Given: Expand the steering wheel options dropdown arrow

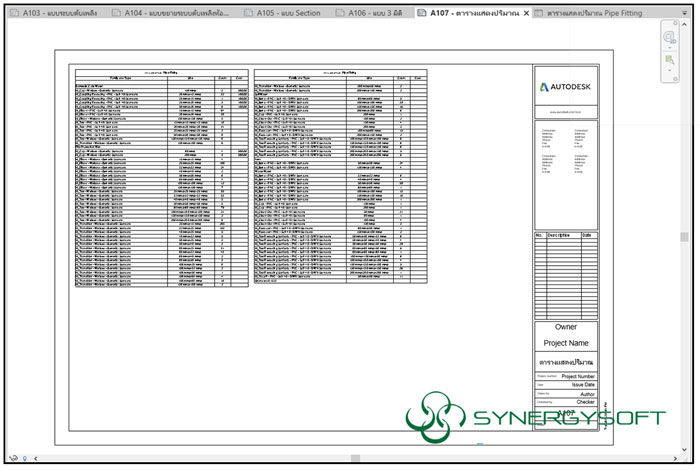Looking at the screenshot, I should tap(669, 49).
